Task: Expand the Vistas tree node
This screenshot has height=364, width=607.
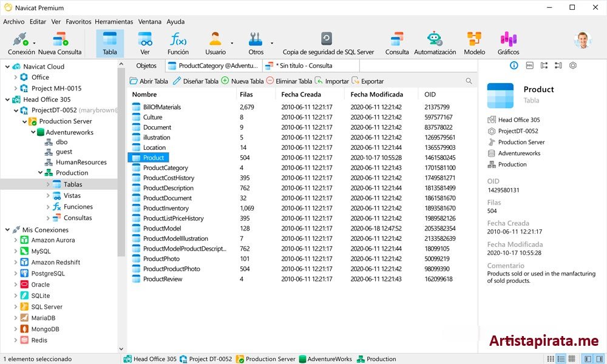Action: coord(49,196)
